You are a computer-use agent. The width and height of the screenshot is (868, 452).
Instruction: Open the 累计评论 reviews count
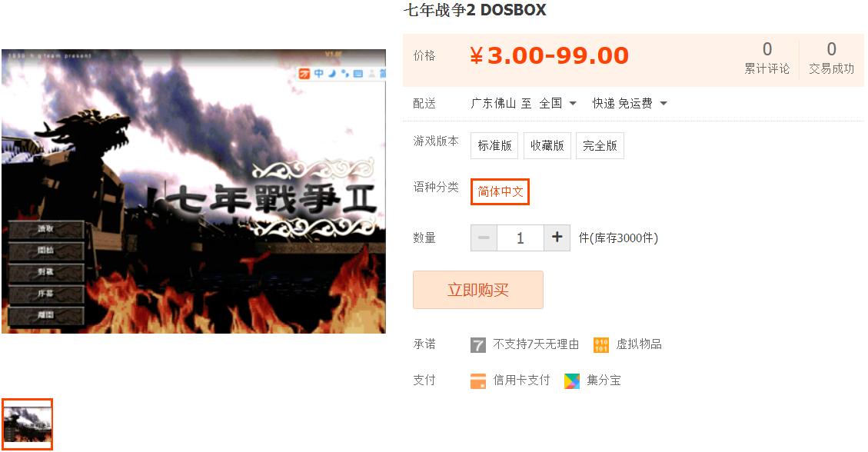coord(767,58)
